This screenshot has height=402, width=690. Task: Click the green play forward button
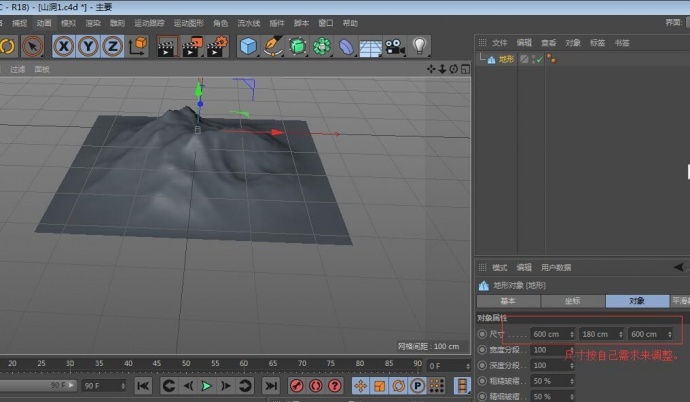pyautogui.click(x=206, y=385)
